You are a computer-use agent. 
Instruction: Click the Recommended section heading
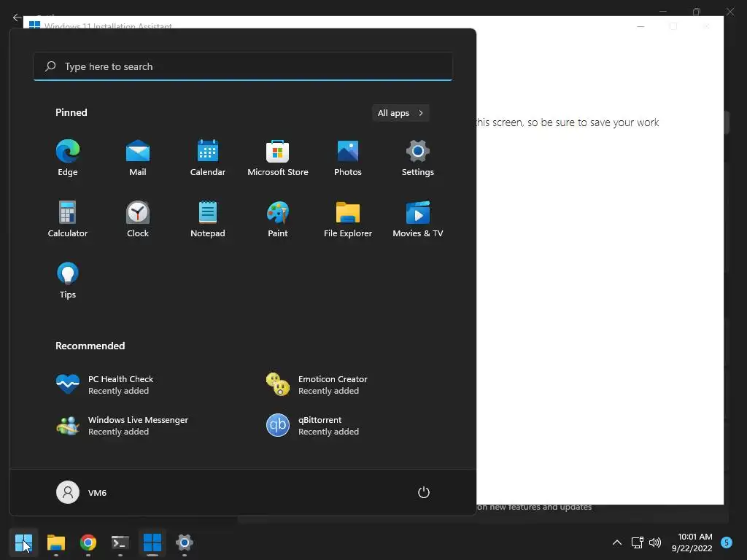pos(90,346)
